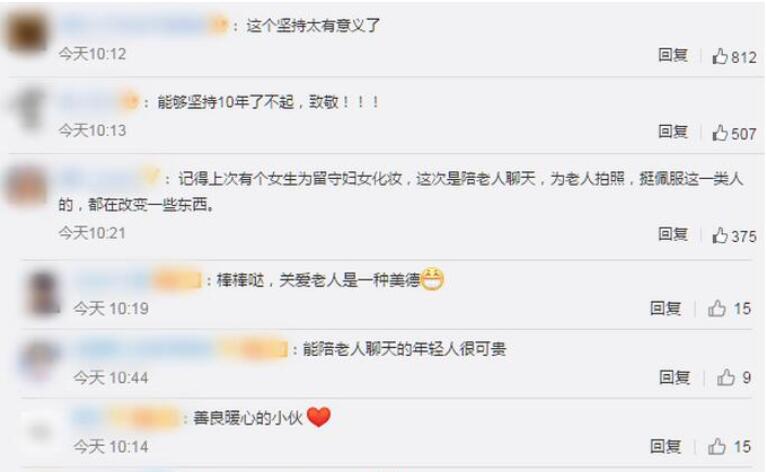Open avatar of first commenter

tap(27, 32)
